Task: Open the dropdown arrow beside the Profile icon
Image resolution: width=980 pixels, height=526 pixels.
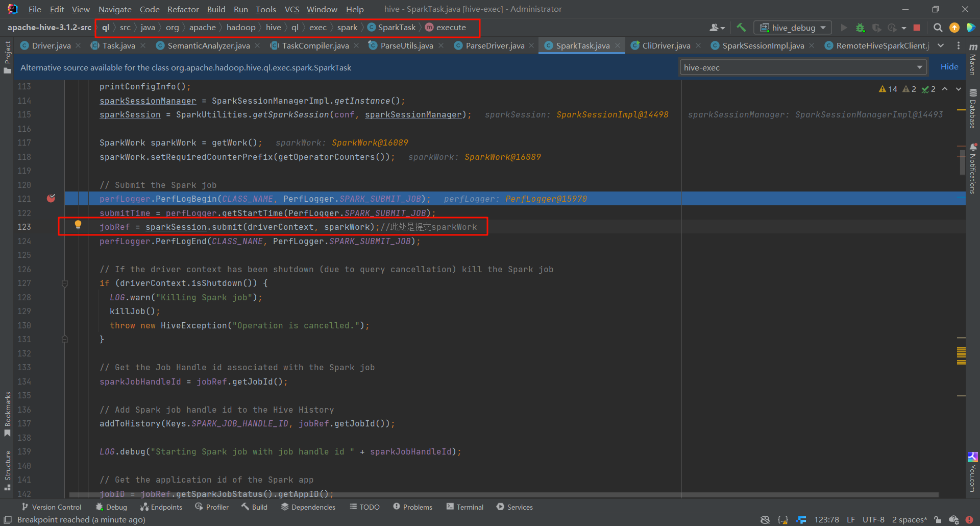Action: pyautogui.click(x=904, y=28)
